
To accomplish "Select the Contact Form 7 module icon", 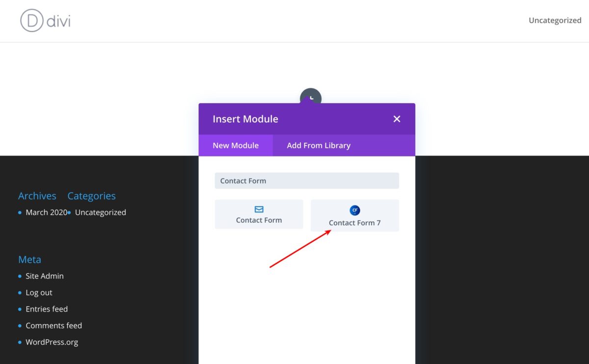I will (354, 216).
